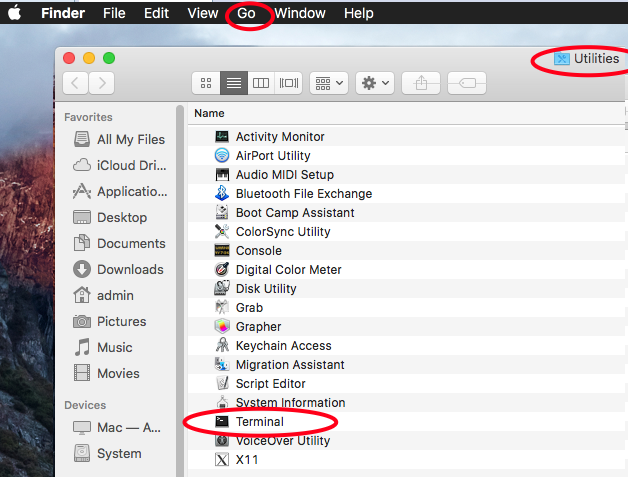The image size is (628, 477).
Task: Select the X11 icon
Action: [x=222, y=459]
